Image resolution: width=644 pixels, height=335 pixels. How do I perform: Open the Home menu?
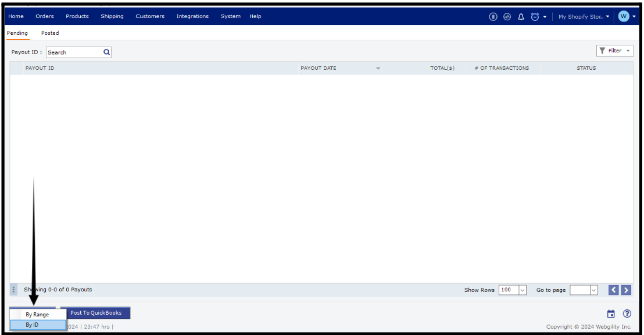pos(16,16)
